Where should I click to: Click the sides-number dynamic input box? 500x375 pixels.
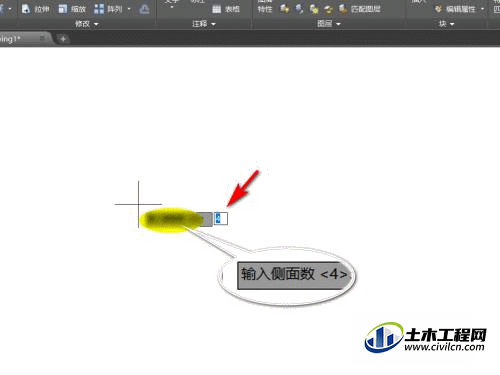point(221,218)
